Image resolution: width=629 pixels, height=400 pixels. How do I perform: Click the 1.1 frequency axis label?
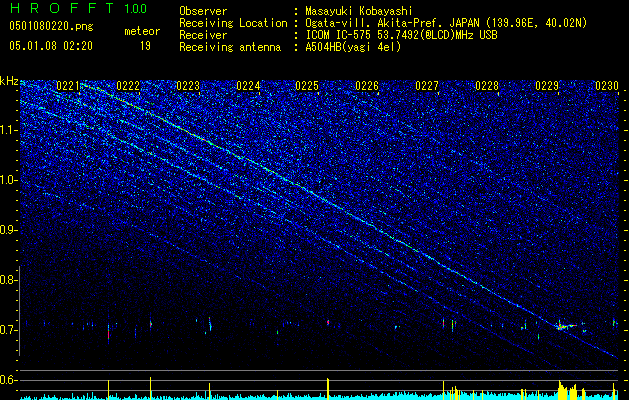pos(9,130)
